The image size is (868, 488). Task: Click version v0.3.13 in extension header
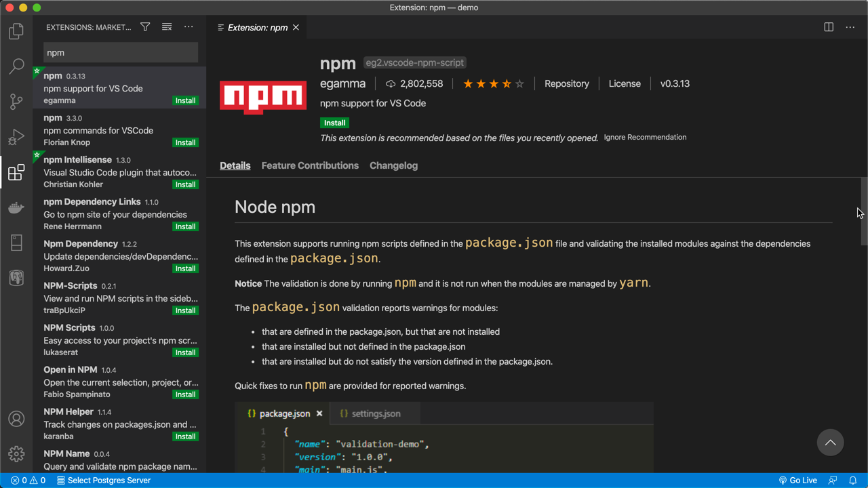coord(675,84)
